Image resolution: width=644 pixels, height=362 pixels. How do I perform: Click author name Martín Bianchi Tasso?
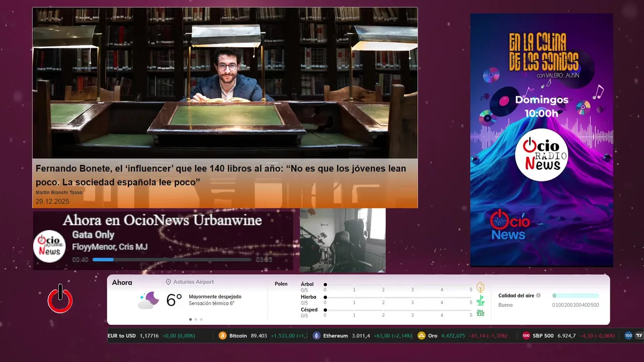coord(59,193)
